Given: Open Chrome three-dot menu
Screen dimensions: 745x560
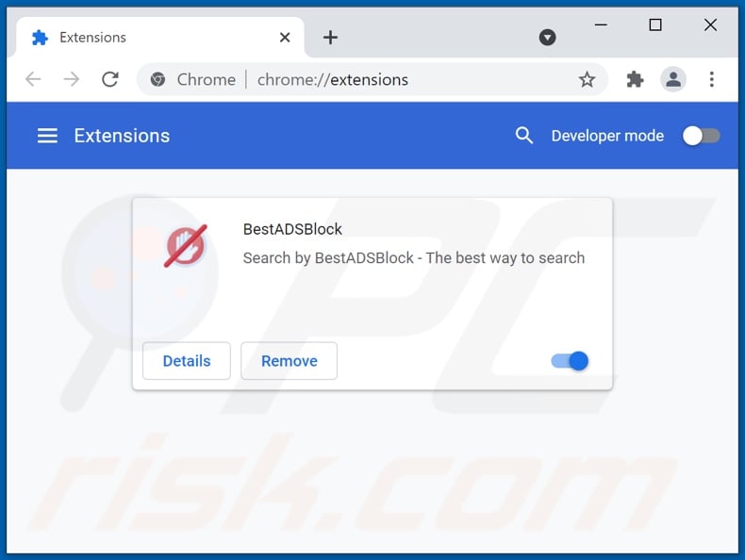Looking at the screenshot, I should point(711,79).
